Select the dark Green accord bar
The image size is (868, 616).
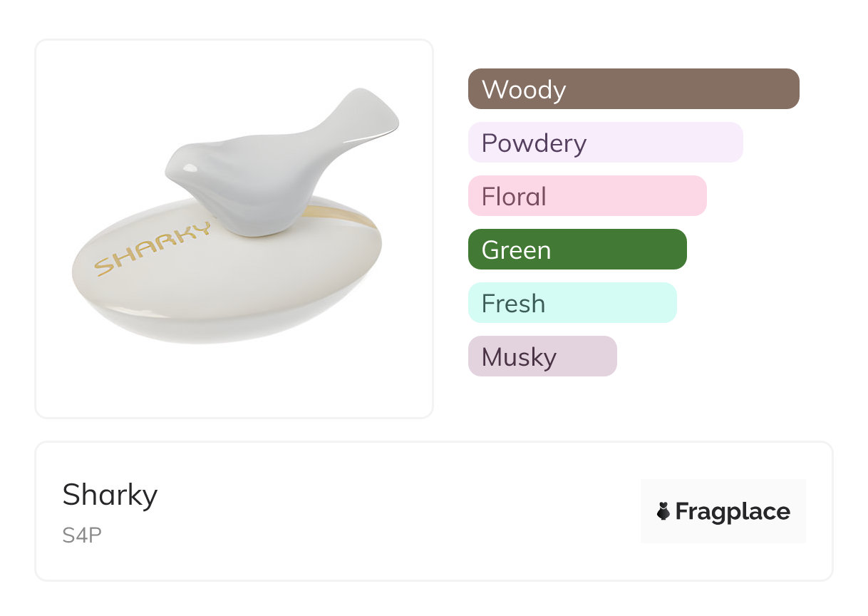coord(577,250)
